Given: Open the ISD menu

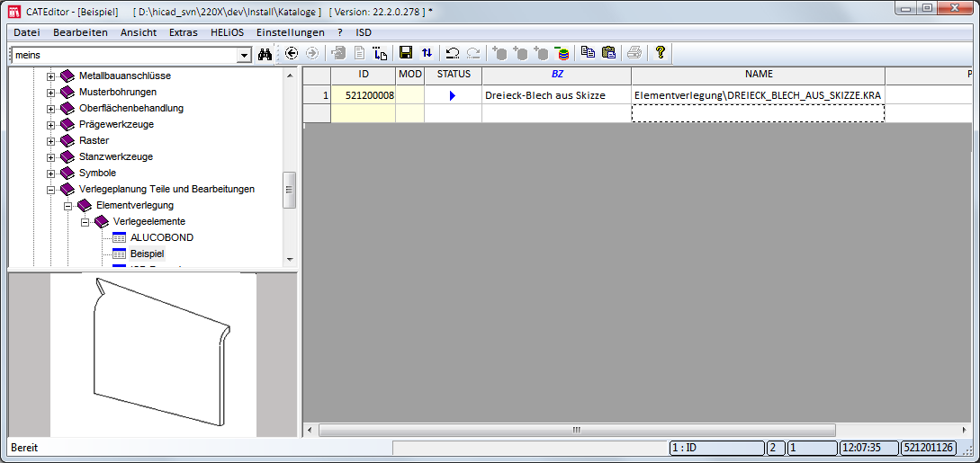Looking at the screenshot, I should 364,32.
